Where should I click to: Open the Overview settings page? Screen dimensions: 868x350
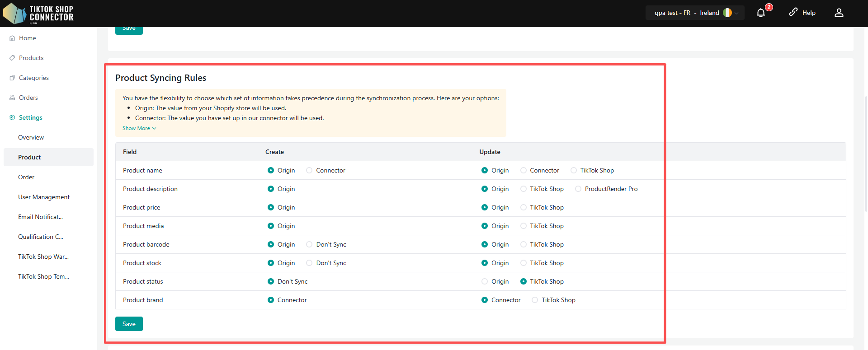click(x=31, y=137)
